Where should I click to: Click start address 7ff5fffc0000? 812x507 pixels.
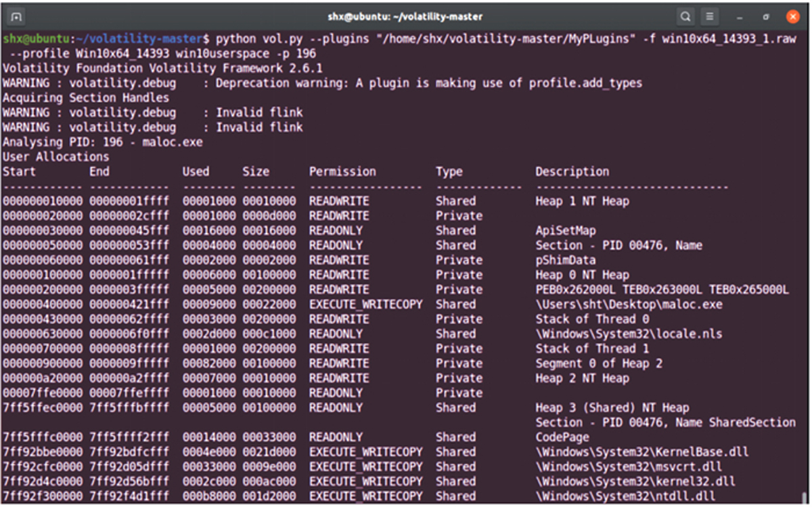(43, 437)
